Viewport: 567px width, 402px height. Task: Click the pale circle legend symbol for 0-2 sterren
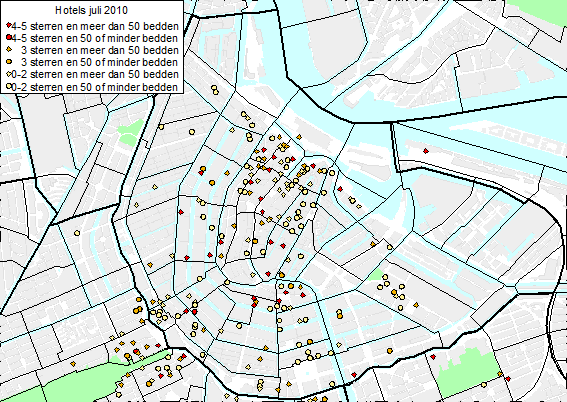pos(9,86)
